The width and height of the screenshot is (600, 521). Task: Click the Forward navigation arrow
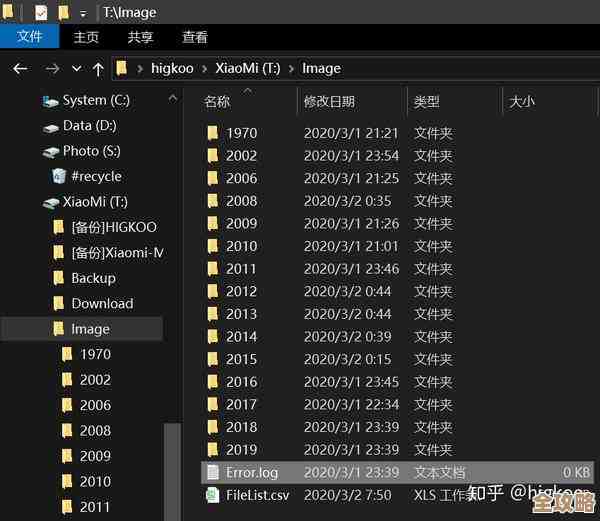coord(52,69)
